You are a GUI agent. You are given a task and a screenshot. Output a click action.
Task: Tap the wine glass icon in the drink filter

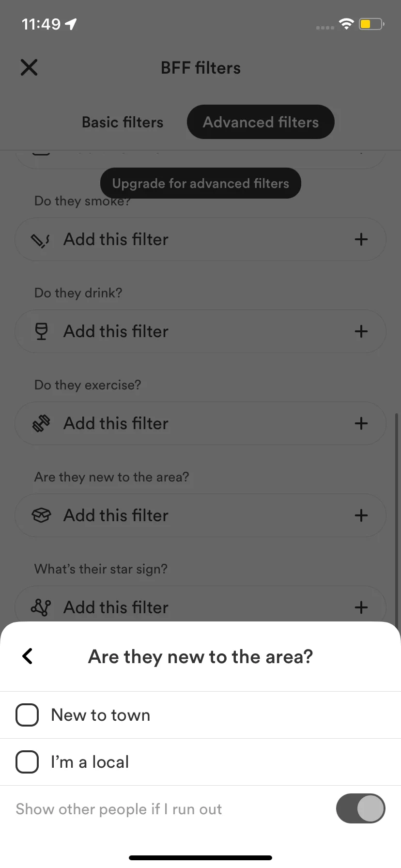tap(42, 332)
